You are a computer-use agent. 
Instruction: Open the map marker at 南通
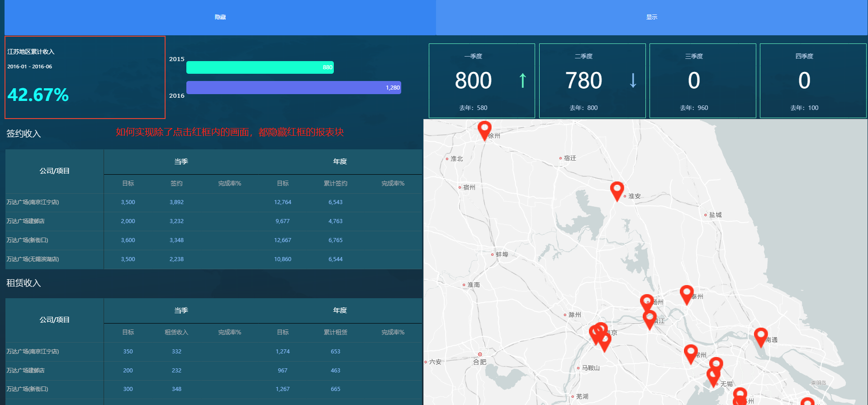coord(761,338)
